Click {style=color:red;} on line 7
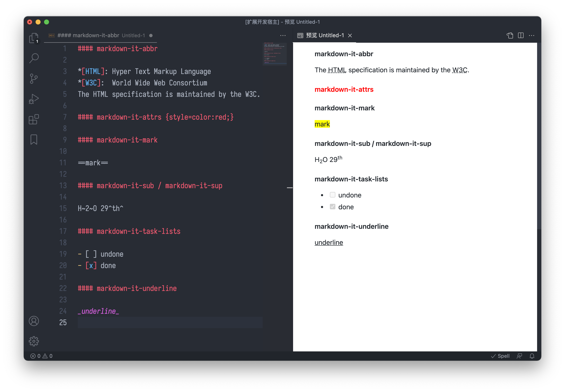 point(199,117)
